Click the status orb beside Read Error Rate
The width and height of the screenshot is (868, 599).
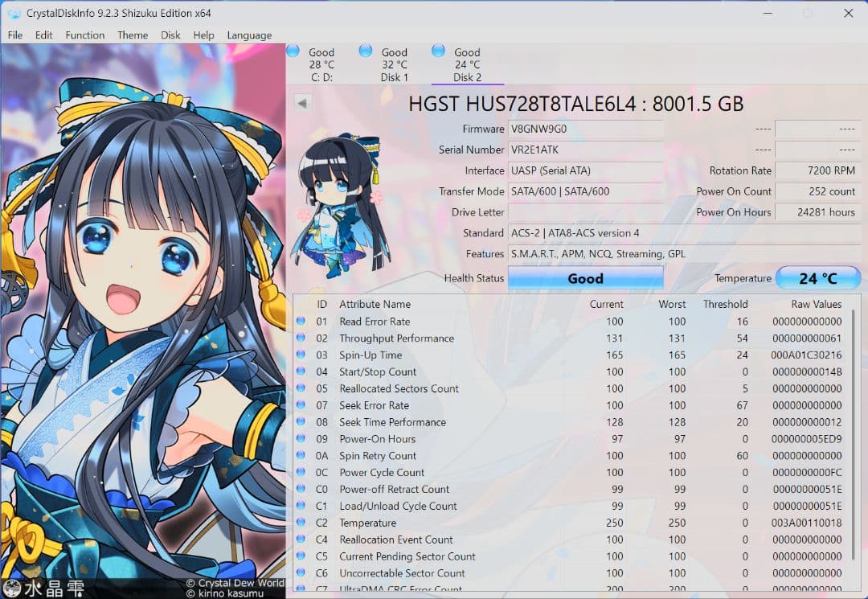coord(301,322)
